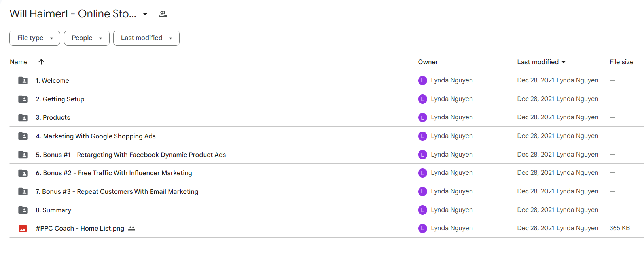Click Lynda Nguyen owner name in 1. Welcome row
644x258 pixels.
(x=452, y=80)
